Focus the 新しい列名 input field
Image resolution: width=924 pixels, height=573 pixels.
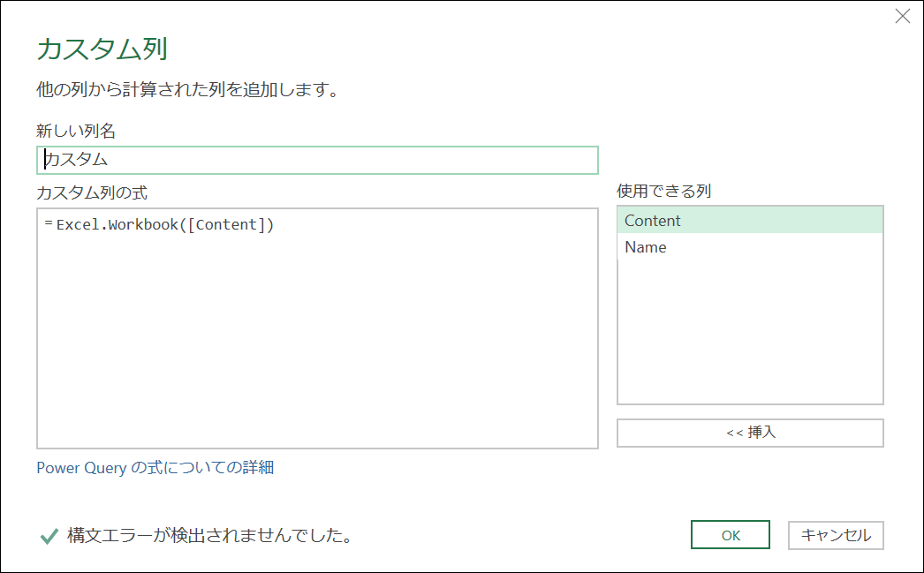(x=318, y=160)
